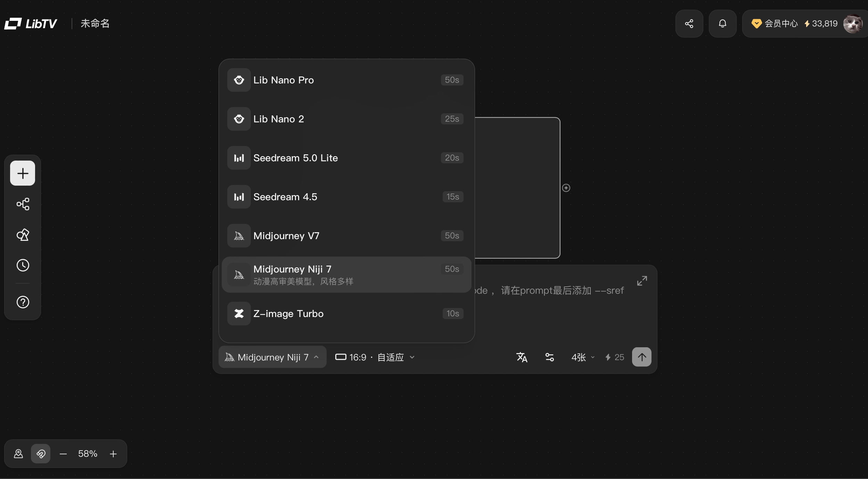This screenshot has width=868, height=479.
Task: Zoom in with the plus button
Action: 113,454
